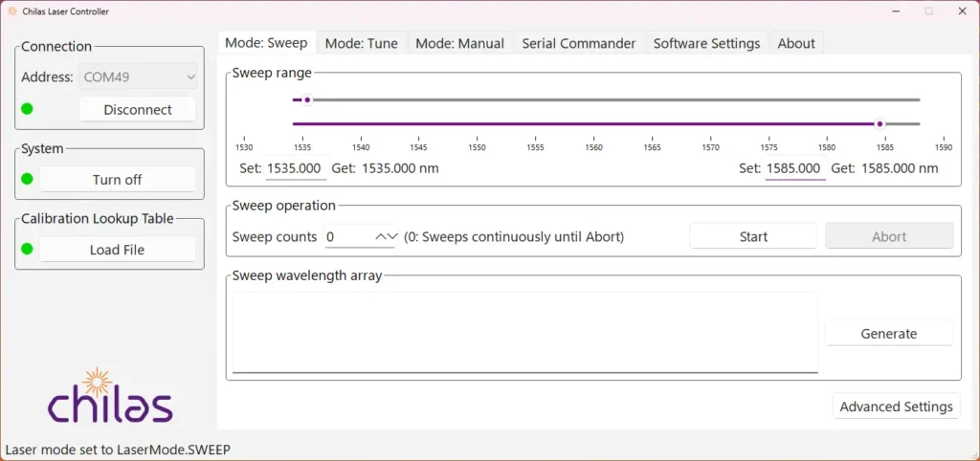Viewport: 980px width, 461px height.
Task: Click the Chilas sun icon in title bar
Action: 11,11
